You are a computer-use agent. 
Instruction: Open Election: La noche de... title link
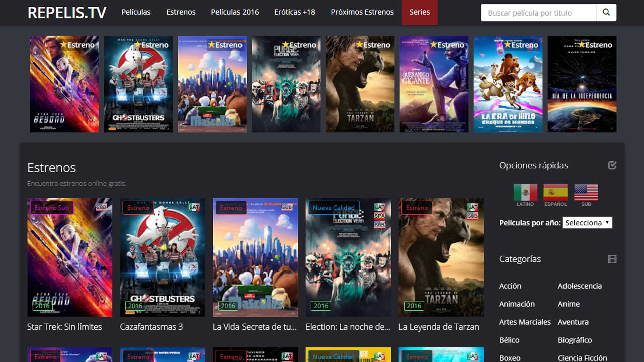point(348,327)
